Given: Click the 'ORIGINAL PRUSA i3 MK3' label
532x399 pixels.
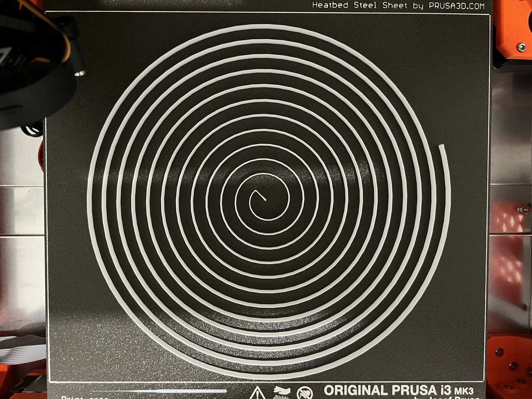Looking at the screenshot, I should click(x=399, y=389).
